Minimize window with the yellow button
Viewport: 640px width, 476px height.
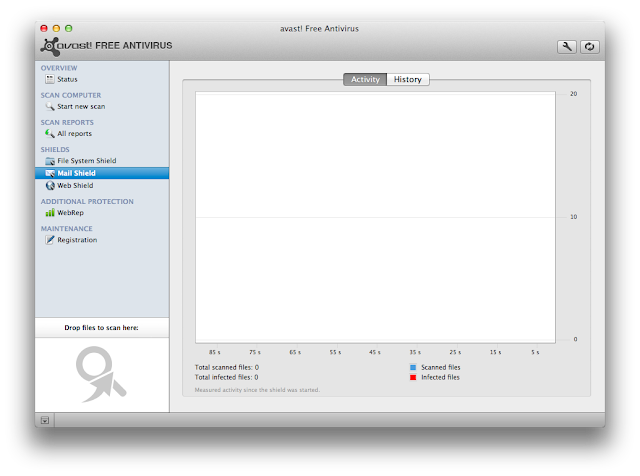[56, 28]
